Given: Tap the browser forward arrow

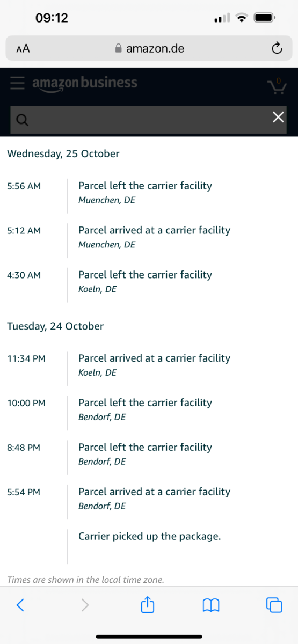Looking at the screenshot, I should [x=85, y=605].
